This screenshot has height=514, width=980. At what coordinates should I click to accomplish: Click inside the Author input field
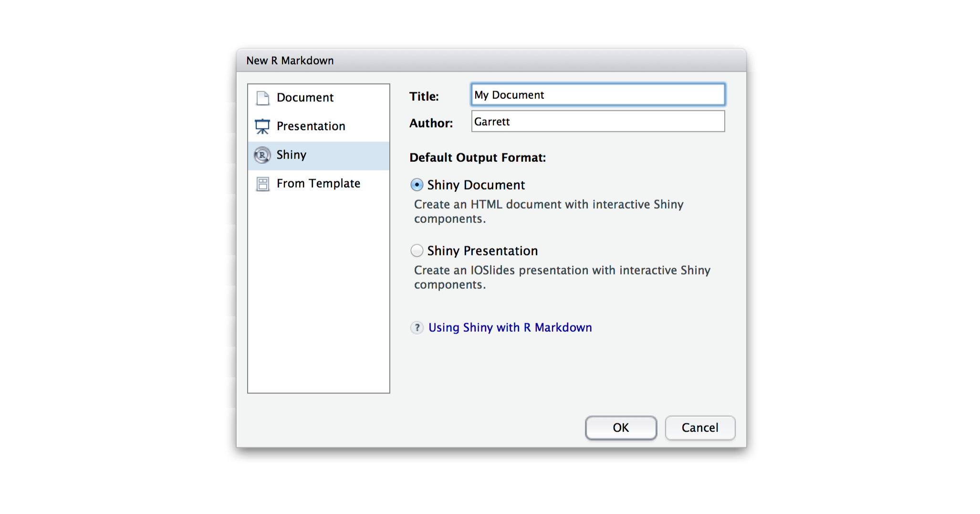[x=597, y=121]
